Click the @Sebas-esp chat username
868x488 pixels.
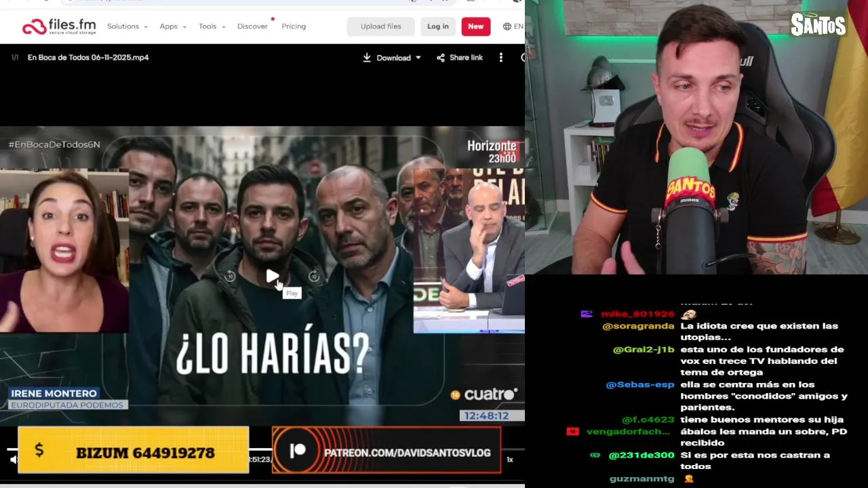click(640, 384)
